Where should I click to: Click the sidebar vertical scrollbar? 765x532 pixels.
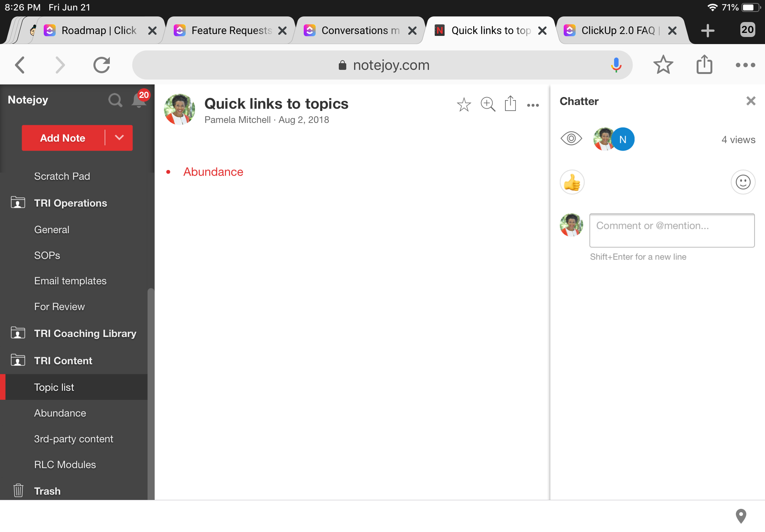tap(151, 394)
